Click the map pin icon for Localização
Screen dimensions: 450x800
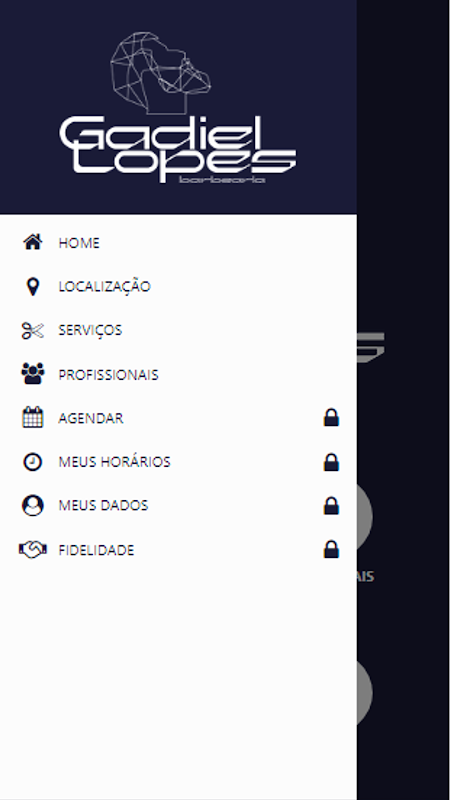point(33,286)
